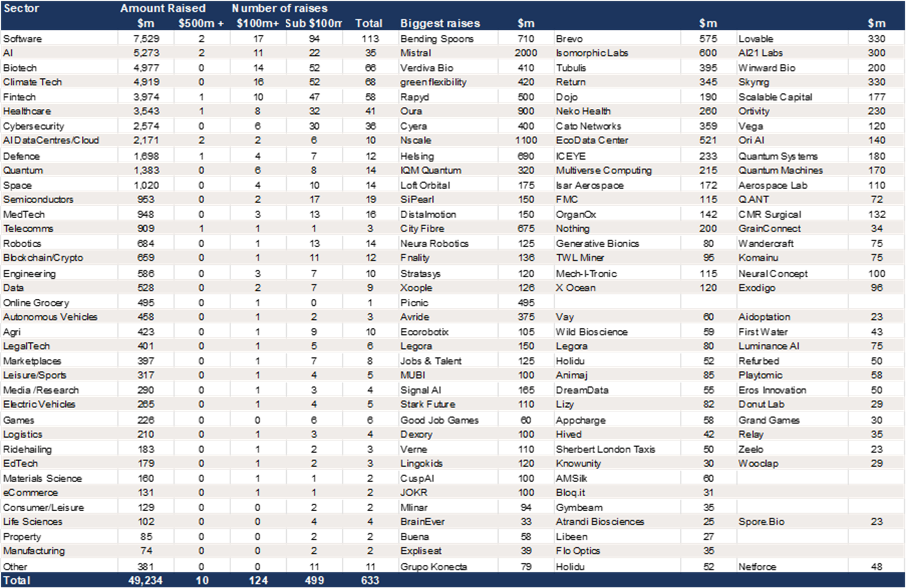Viewport: 906px width, 588px height.
Task: Click the Climate Tech sector cell
Action: pos(32,82)
